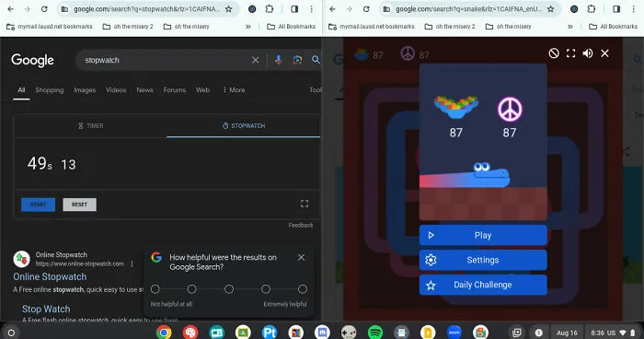Viewport: 644px width, 339px height.
Task: Open the game controller app on the shelf
Action: [349, 332]
